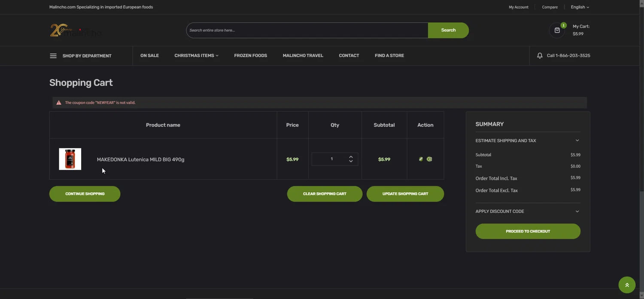
Task: Click the Order Total Excl. Tax label
Action: pos(497,190)
